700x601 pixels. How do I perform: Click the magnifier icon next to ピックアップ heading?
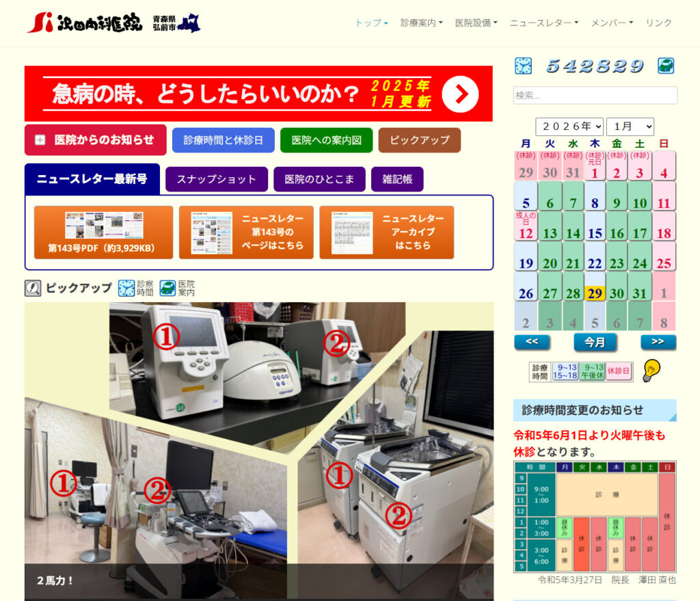33,288
